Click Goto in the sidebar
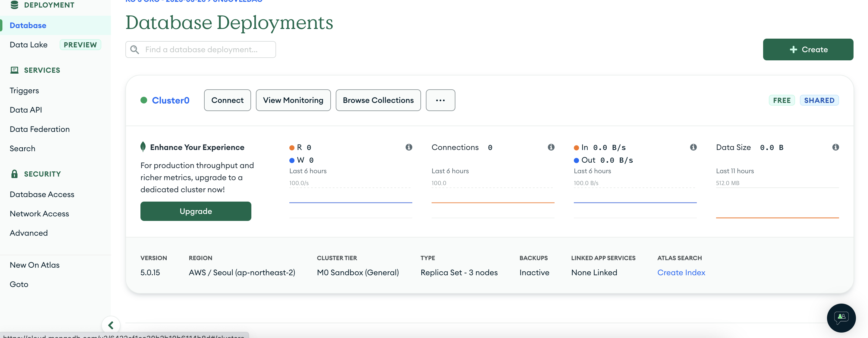868x338 pixels. pos(19,284)
